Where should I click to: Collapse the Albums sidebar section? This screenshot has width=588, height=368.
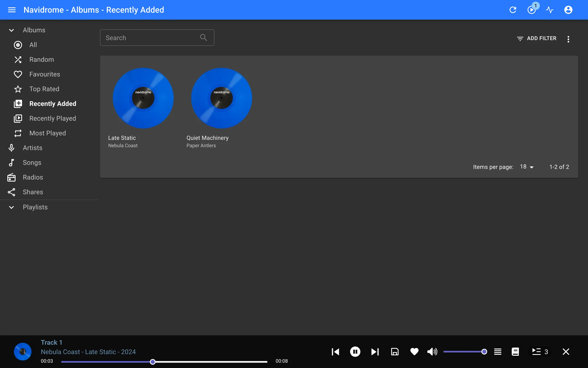11,30
